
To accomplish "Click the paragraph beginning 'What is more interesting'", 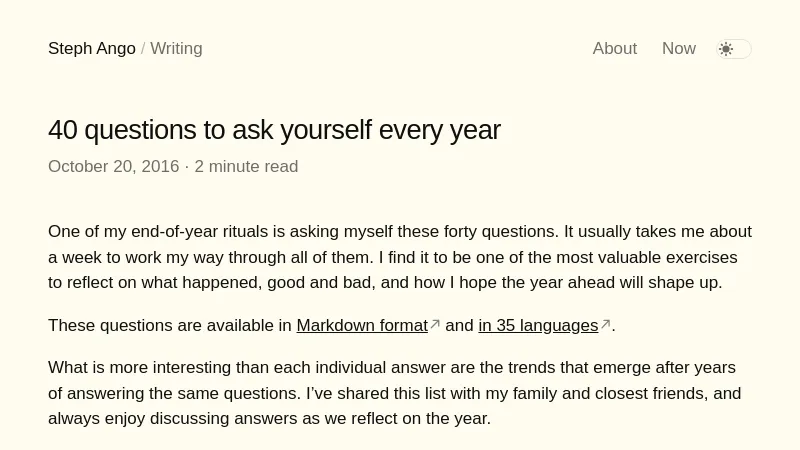I will point(400,393).
